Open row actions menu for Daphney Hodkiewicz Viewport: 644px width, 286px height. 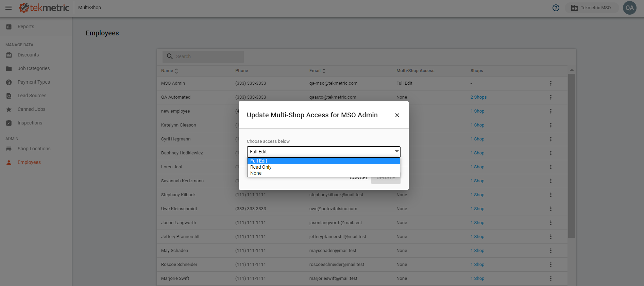click(551, 153)
